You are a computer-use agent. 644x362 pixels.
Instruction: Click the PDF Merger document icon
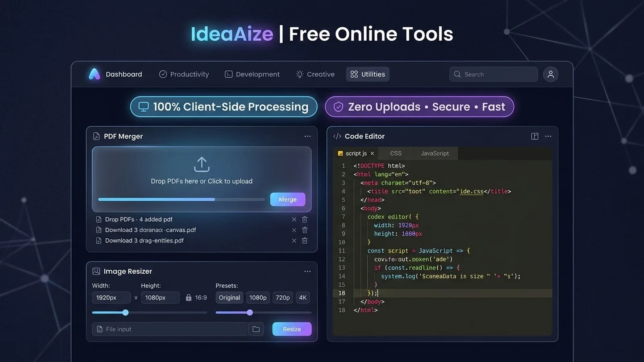point(96,136)
